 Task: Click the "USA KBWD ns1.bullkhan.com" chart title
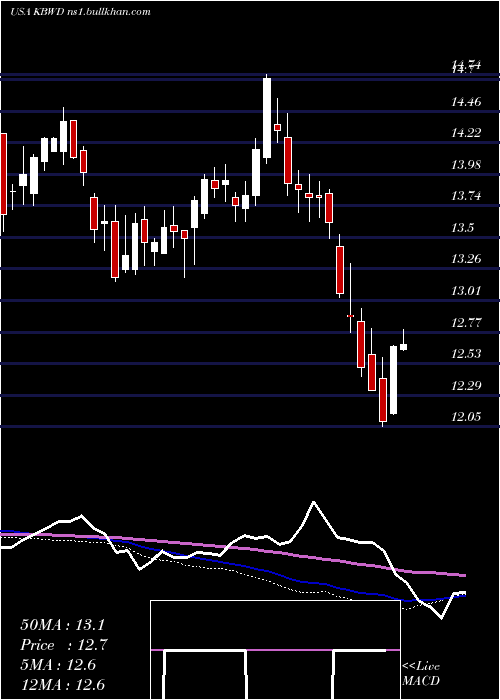click(80, 12)
